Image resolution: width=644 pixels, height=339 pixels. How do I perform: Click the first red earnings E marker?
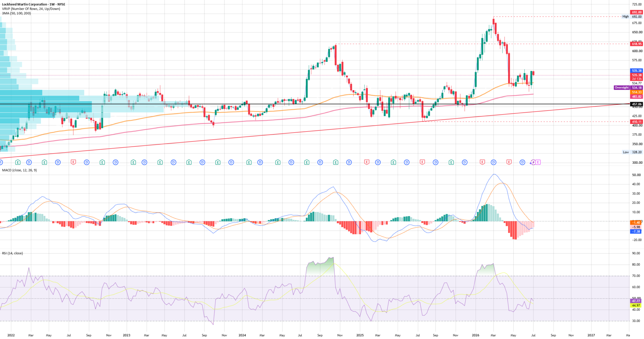click(x=73, y=162)
